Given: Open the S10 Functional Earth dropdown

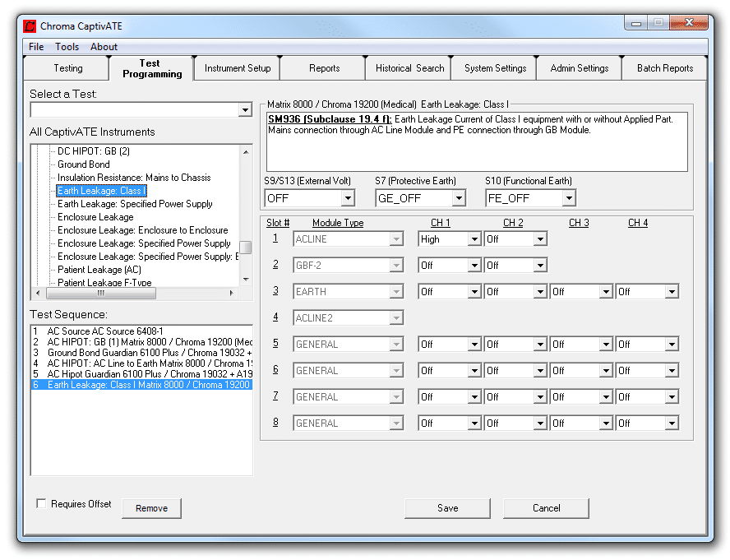Looking at the screenshot, I should tap(568, 198).
